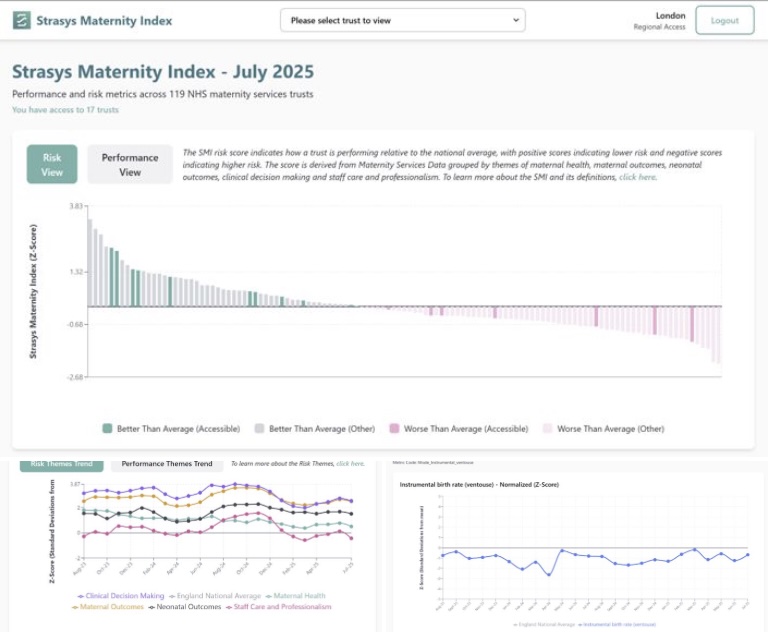This screenshot has height=632, width=768.
Task: Click the Strasys logo icon in header
Action: [21, 20]
